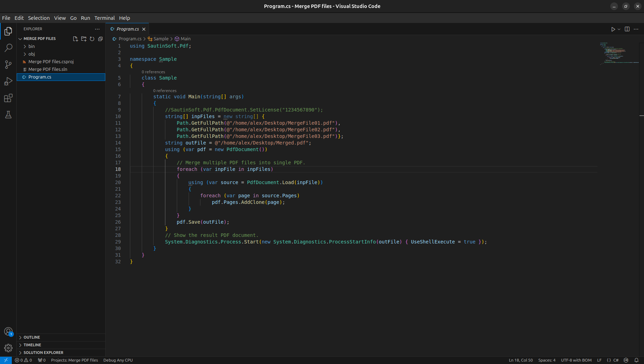The height and width of the screenshot is (364, 644).
Task: Open the Source Control view
Action: (8, 65)
